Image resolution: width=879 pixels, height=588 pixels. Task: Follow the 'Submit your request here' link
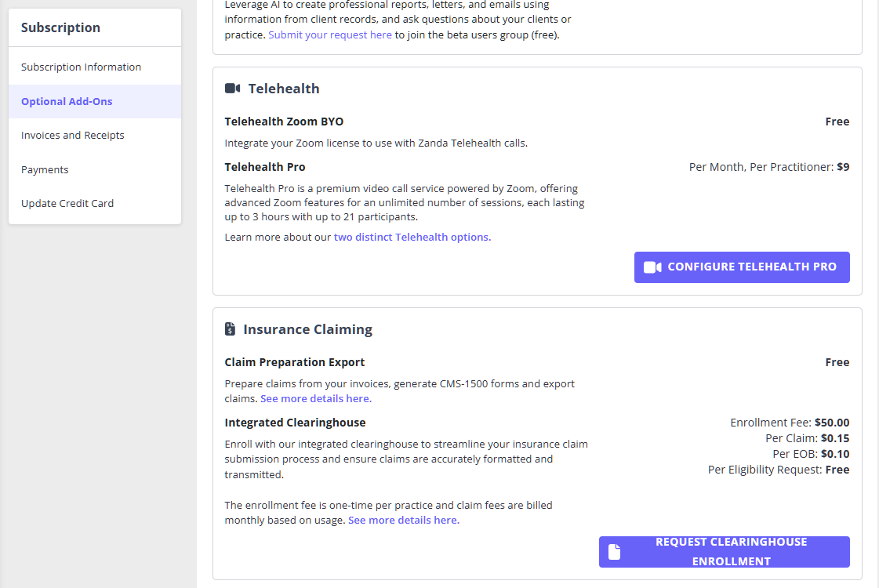point(330,35)
